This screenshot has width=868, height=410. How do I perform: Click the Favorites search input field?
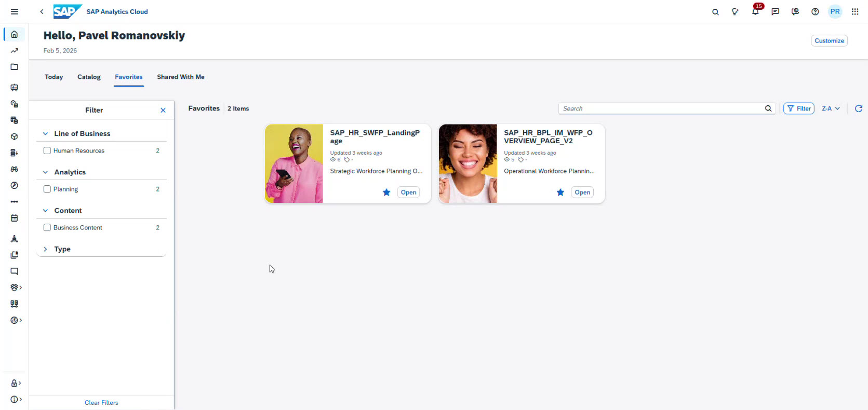click(x=660, y=108)
